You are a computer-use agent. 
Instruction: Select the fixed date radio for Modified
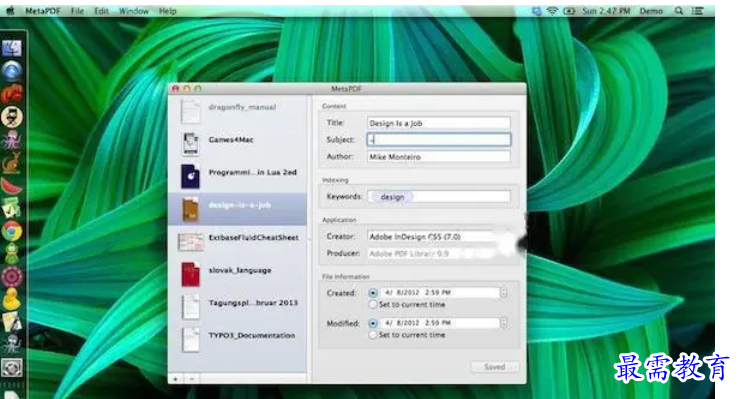coord(373,323)
